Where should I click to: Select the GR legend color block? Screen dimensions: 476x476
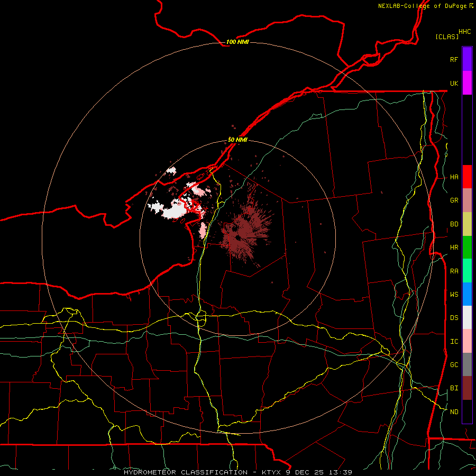[x=467, y=200]
